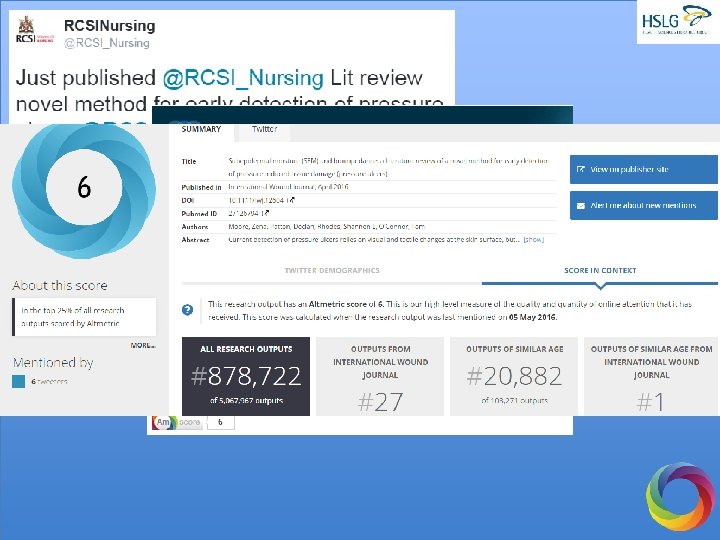Click the Am score badge icon

pos(178,422)
